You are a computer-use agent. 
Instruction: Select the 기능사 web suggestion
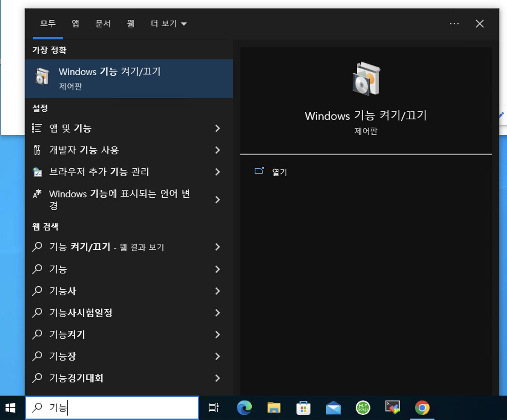(129, 291)
